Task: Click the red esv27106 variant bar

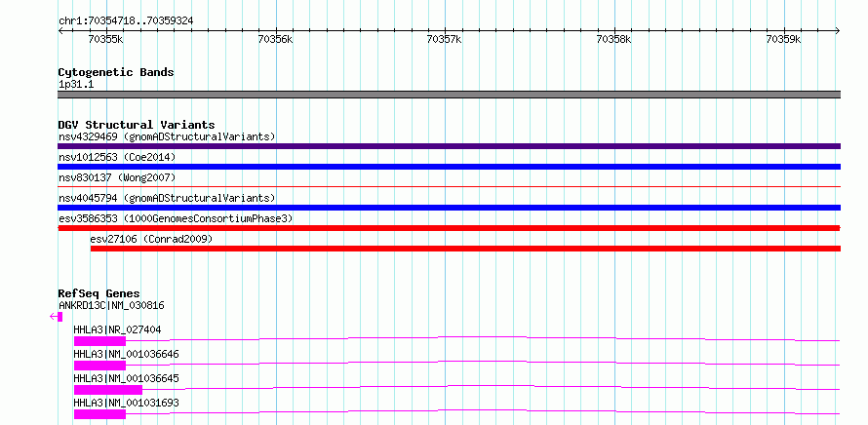Action: [x=465, y=249]
